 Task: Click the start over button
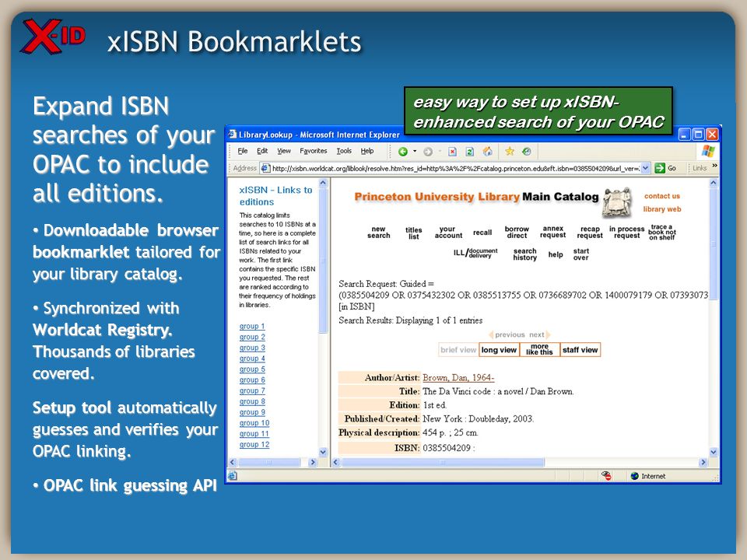click(580, 254)
